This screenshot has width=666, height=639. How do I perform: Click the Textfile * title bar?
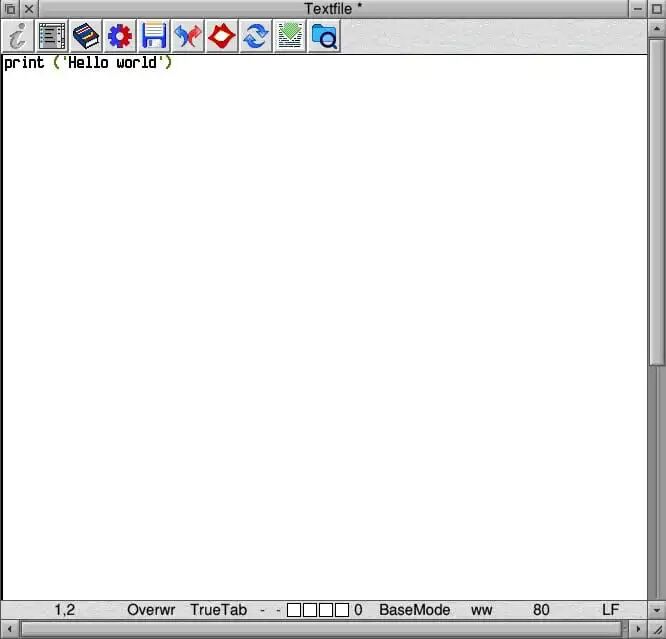(333, 9)
